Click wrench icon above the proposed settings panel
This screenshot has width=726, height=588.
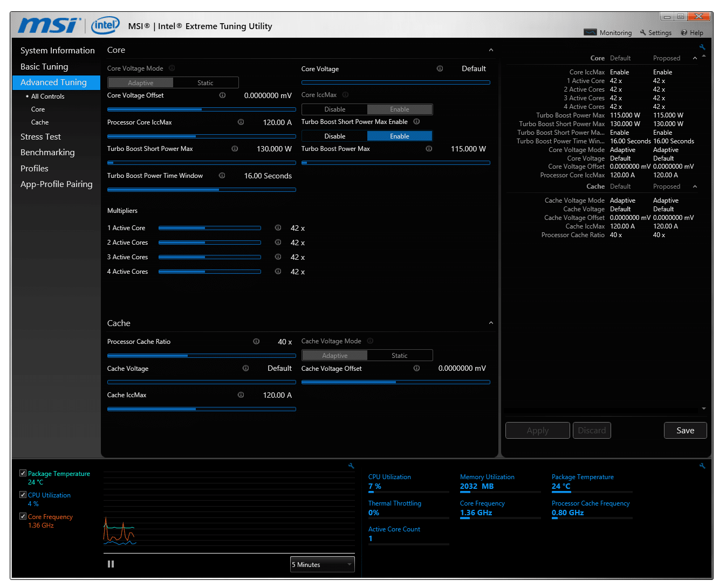[x=702, y=47]
